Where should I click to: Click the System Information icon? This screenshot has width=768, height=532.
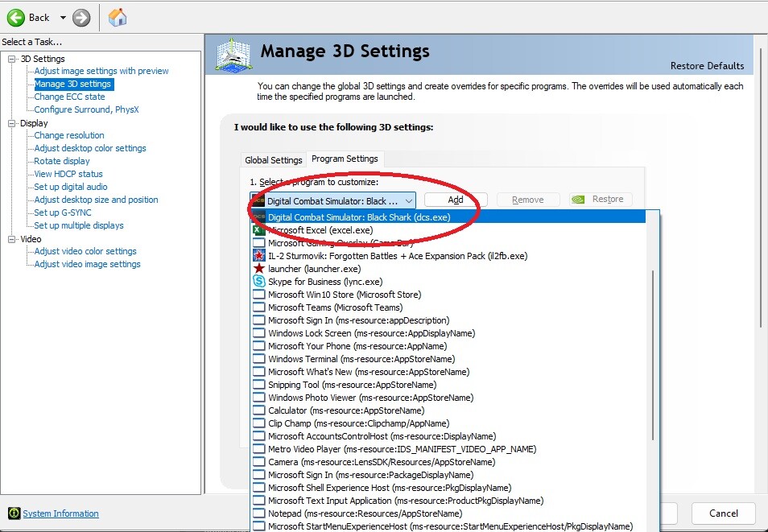tap(14, 513)
